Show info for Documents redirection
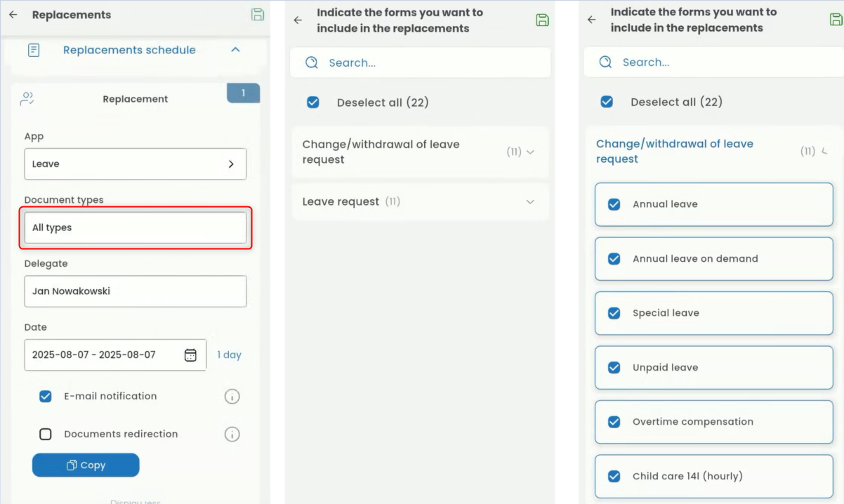The width and height of the screenshot is (844, 504). [x=232, y=435]
